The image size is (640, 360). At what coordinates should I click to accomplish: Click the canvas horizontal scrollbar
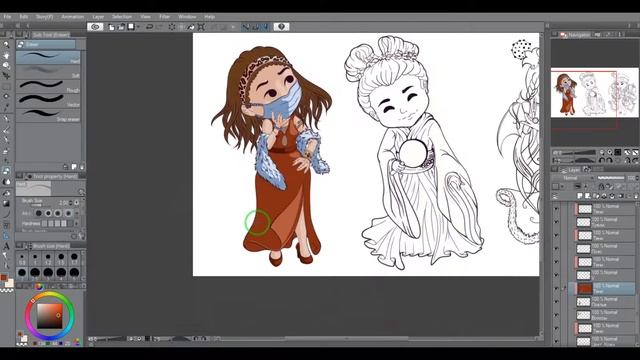coord(346,338)
